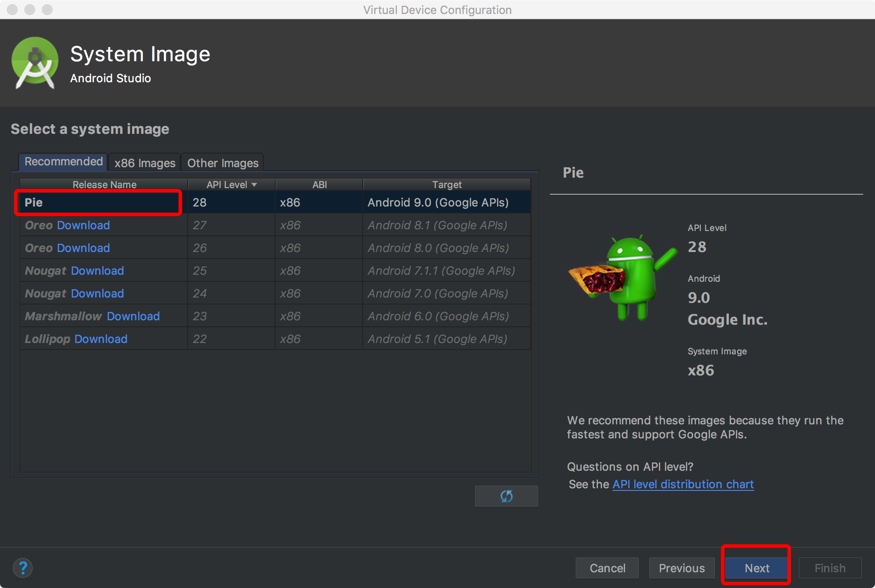Click the disabled Finish button
Screen dimensions: 875x588
pyautogui.click(x=830, y=568)
